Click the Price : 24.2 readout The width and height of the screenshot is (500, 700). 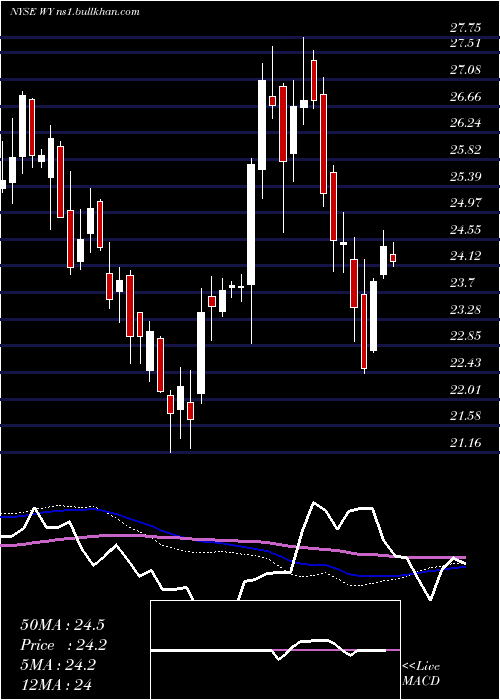tap(64, 645)
